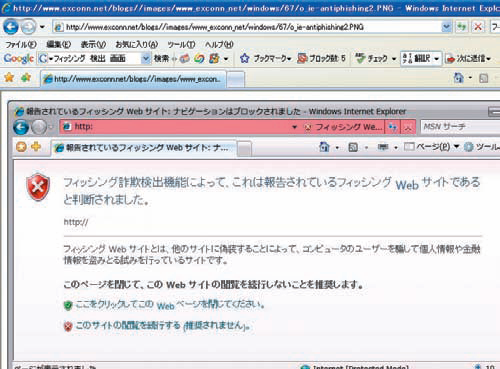500x369 pixels.
Task: Click the Add to Favorites star-plus icon in outer window
Action: pyautogui.click(x=26, y=78)
